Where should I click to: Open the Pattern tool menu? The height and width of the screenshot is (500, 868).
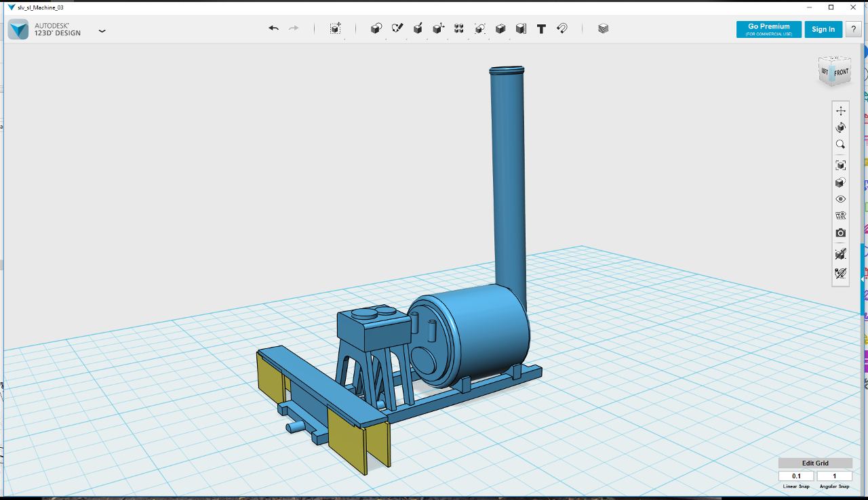459,28
